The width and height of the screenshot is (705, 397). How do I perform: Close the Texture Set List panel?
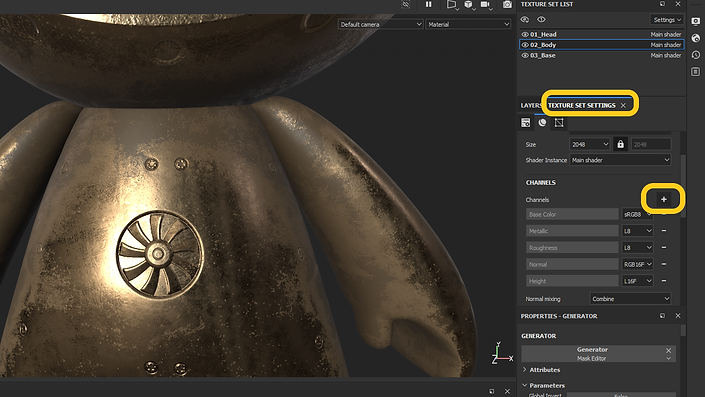pos(678,4)
